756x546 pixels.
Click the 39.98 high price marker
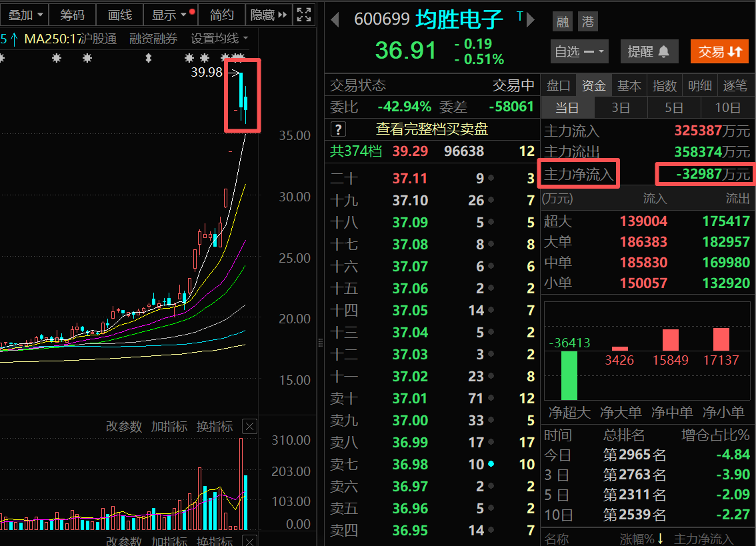click(x=207, y=73)
